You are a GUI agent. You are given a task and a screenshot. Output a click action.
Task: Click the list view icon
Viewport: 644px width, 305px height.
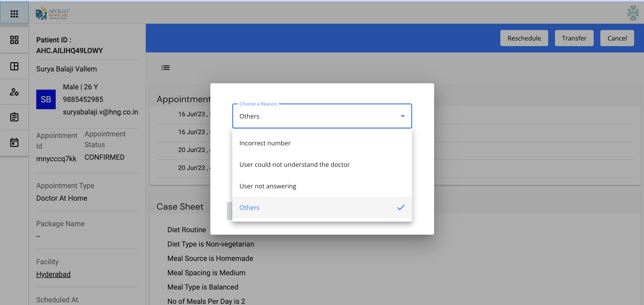165,68
